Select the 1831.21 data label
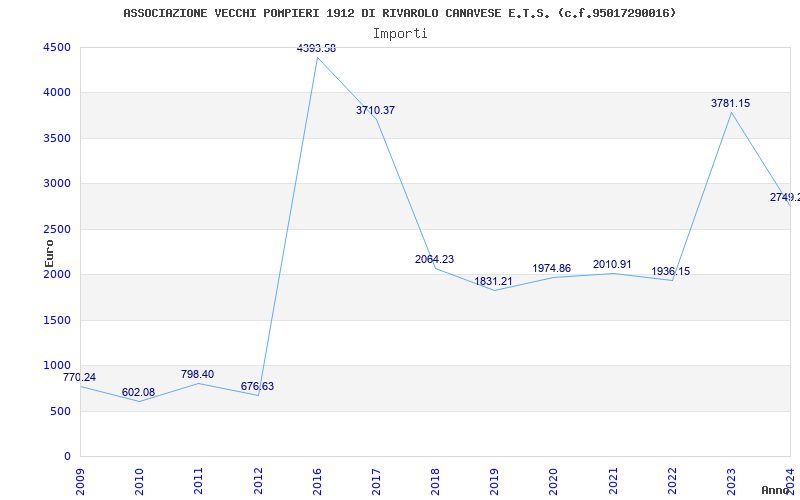Viewport: 800px width, 500px height. (493, 281)
